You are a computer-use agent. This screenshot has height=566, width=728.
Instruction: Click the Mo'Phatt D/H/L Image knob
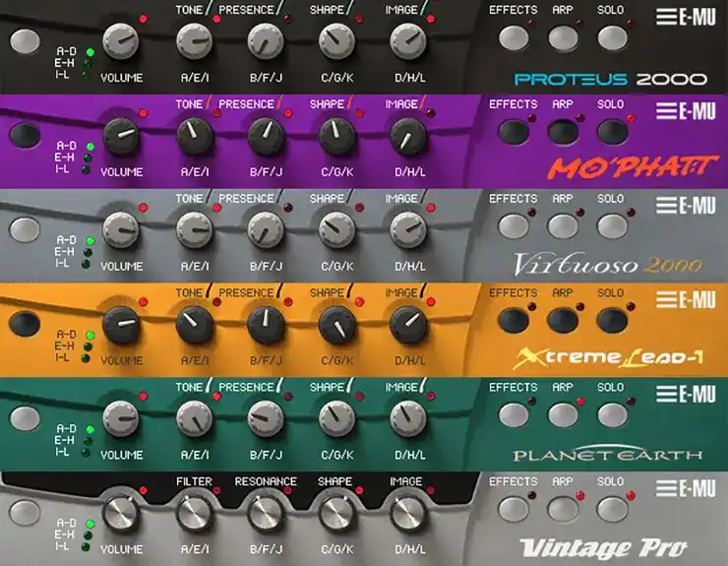click(408, 136)
